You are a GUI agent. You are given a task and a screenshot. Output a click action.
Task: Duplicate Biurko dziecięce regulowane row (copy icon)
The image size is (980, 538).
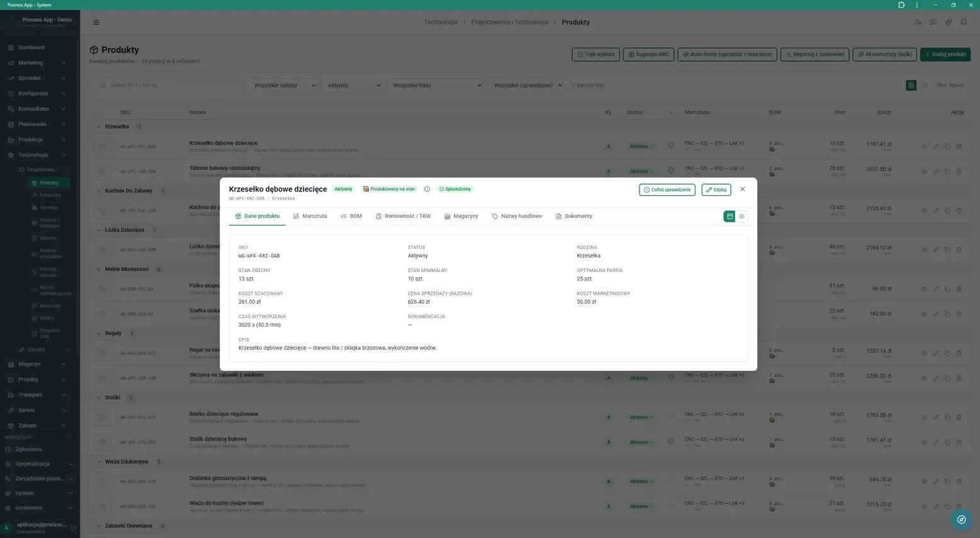947,417
